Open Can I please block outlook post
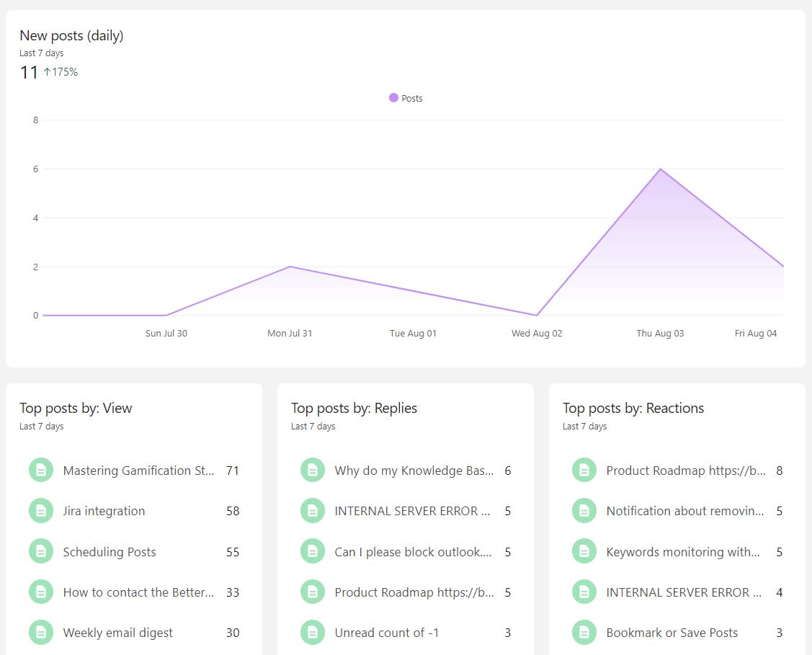 (413, 552)
